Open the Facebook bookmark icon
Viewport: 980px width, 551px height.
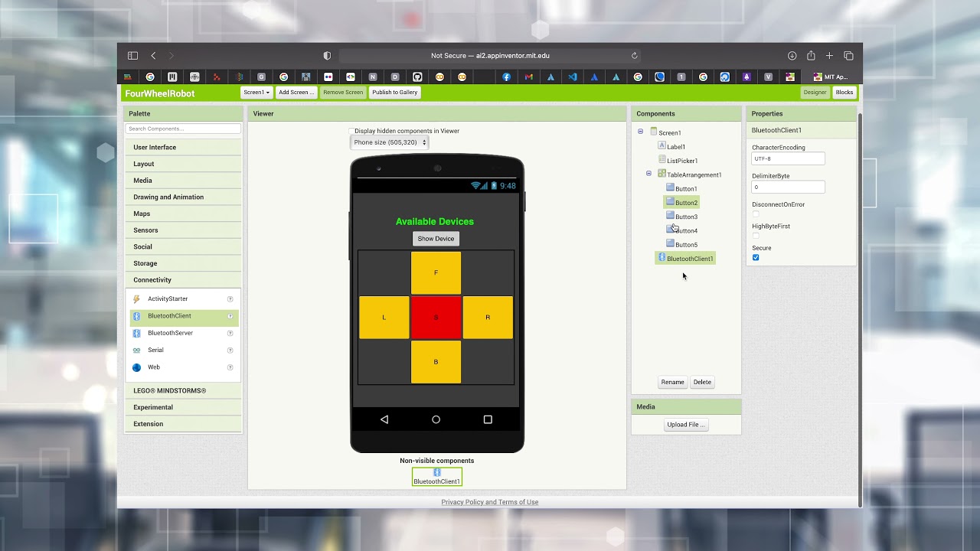[506, 77]
